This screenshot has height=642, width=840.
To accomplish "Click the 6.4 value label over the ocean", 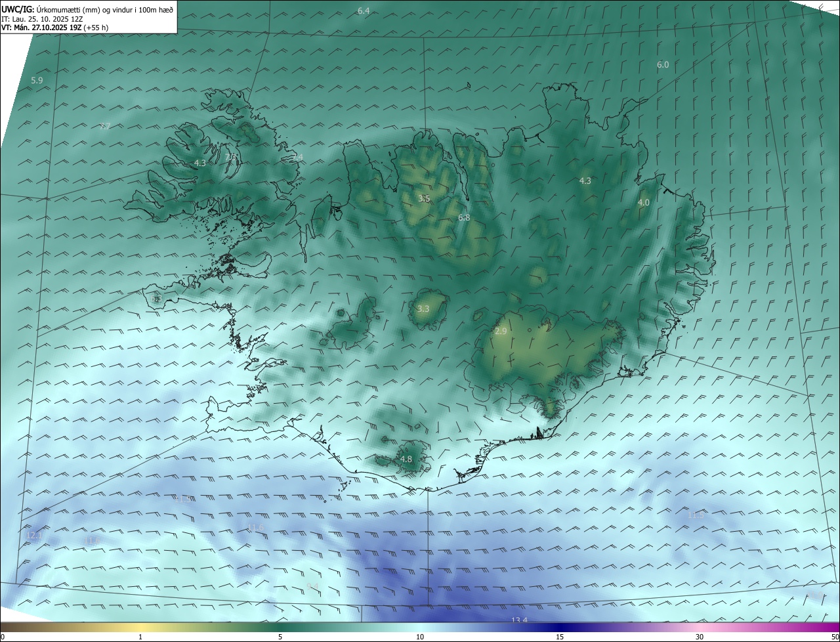I will tap(364, 11).
